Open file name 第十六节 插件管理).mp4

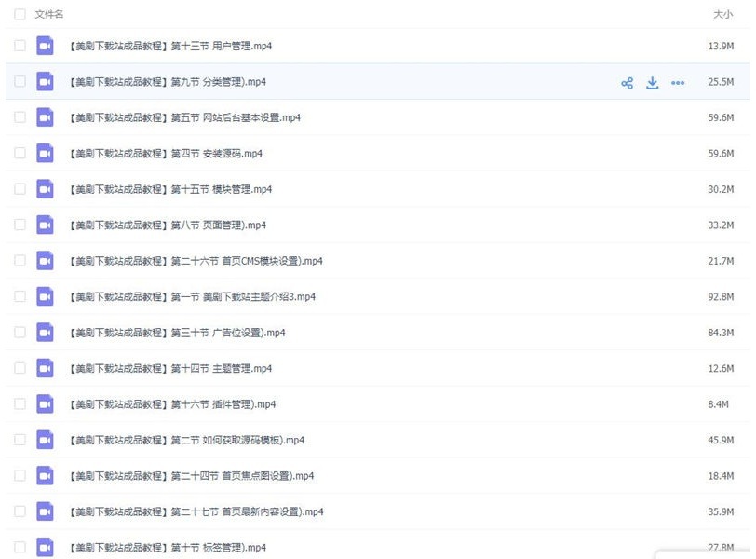click(x=172, y=404)
